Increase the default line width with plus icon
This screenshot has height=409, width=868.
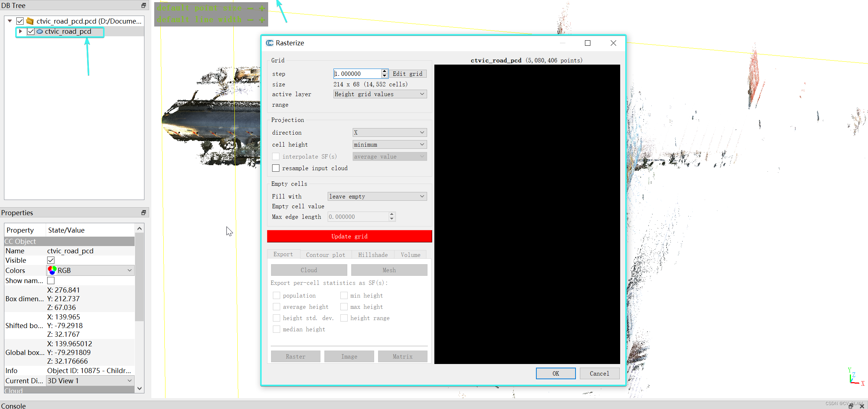(262, 19)
